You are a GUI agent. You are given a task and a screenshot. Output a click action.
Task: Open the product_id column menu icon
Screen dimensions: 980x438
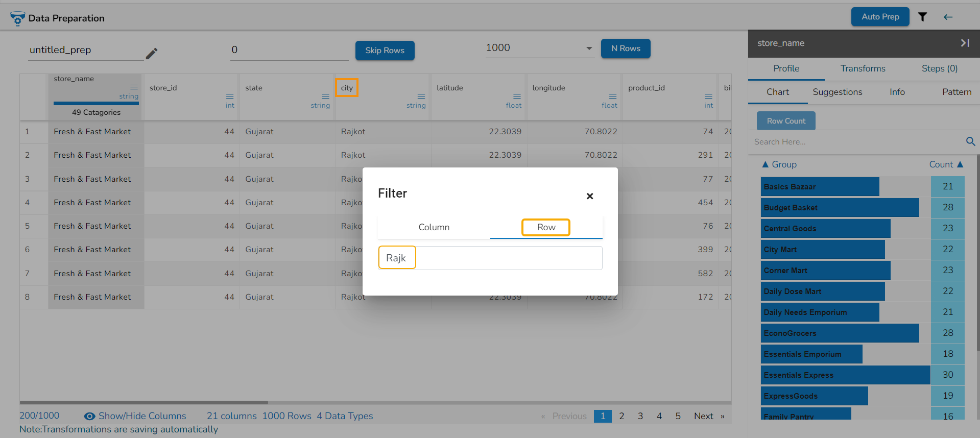pyautogui.click(x=708, y=96)
